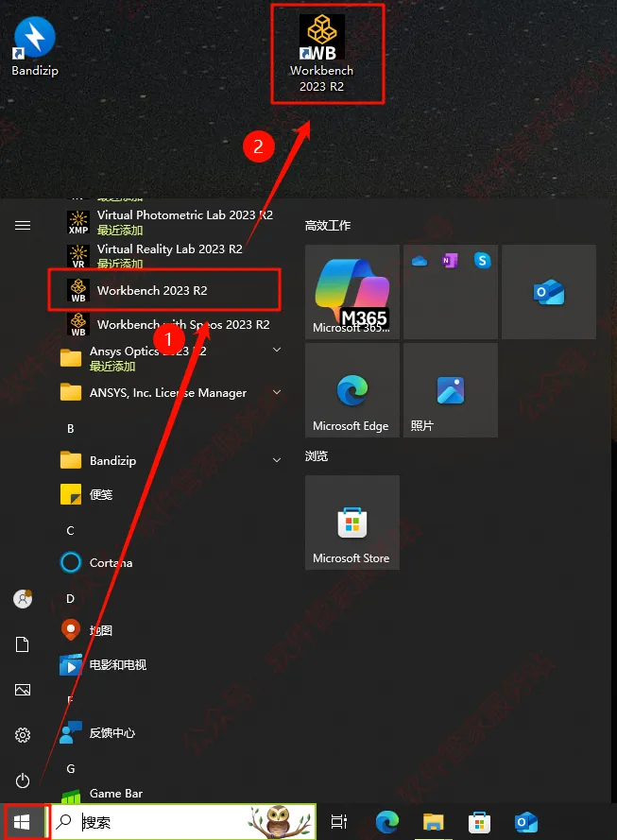617x840 pixels.
Task: Jump to letter B section header
Action: coord(71,428)
